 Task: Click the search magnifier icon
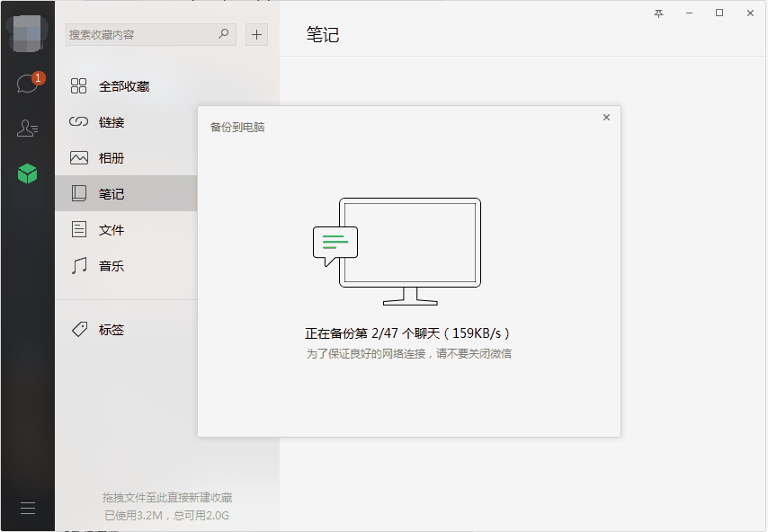pyautogui.click(x=223, y=34)
